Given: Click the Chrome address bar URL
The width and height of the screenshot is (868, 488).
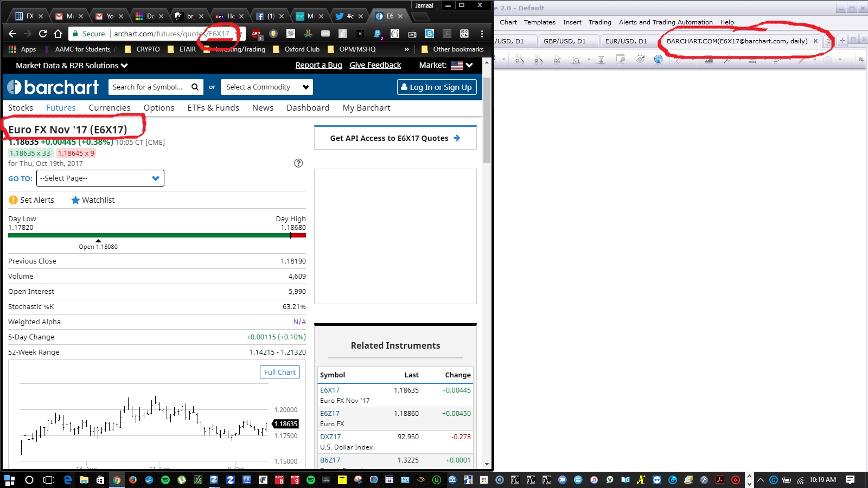Looking at the screenshot, I should (x=172, y=34).
